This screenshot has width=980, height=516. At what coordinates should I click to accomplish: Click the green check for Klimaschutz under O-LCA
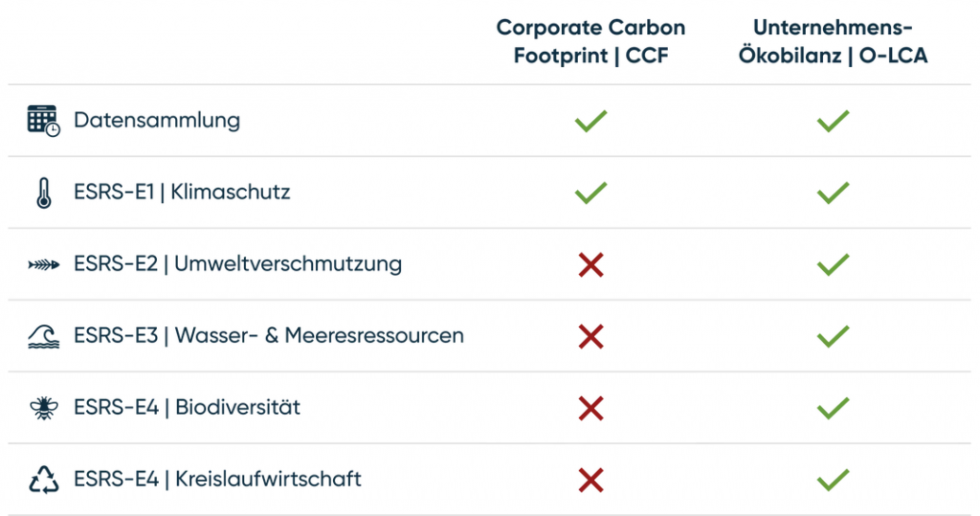833,192
